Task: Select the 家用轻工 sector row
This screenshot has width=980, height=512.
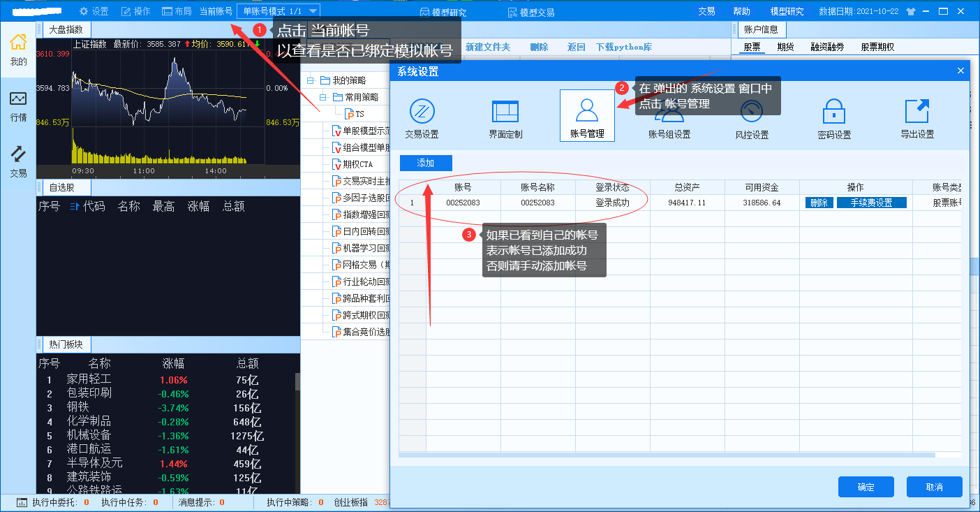Action: coord(165,379)
